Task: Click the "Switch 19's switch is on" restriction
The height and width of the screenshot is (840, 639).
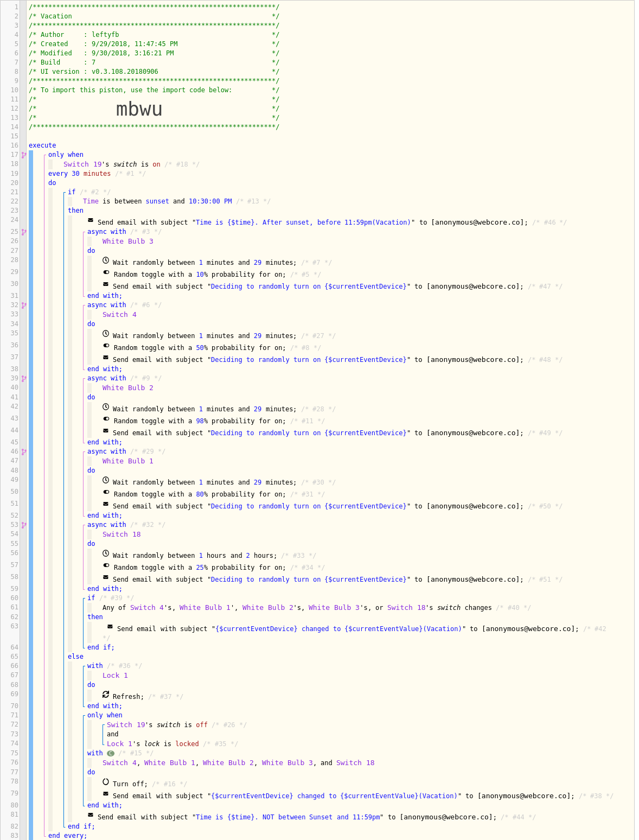Action: click(x=112, y=164)
